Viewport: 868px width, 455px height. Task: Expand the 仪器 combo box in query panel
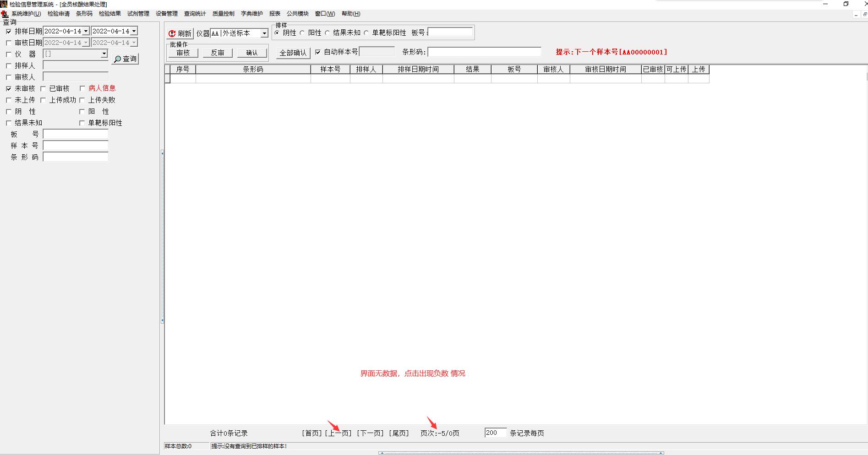pos(104,54)
